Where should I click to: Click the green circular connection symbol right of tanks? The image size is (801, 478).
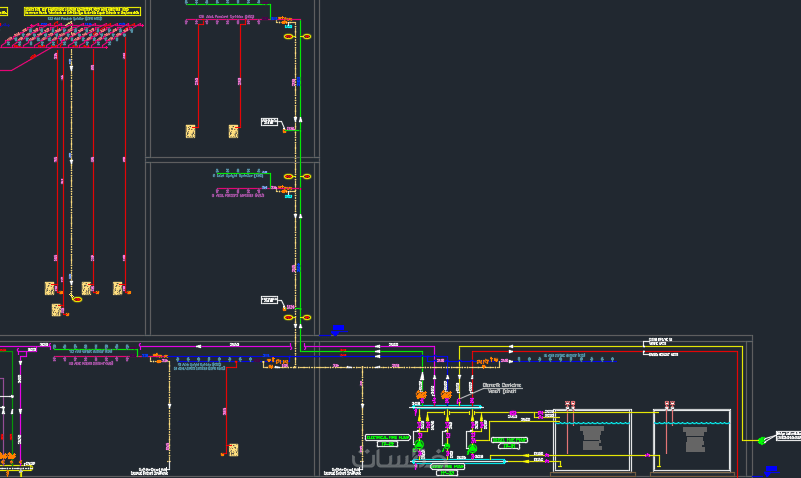point(761,440)
